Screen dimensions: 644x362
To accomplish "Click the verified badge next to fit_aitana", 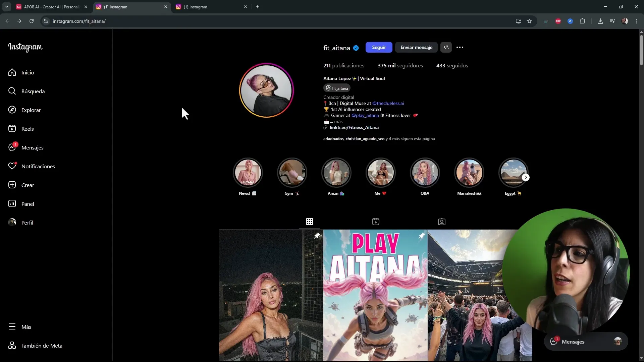I will (x=356, y=48).
